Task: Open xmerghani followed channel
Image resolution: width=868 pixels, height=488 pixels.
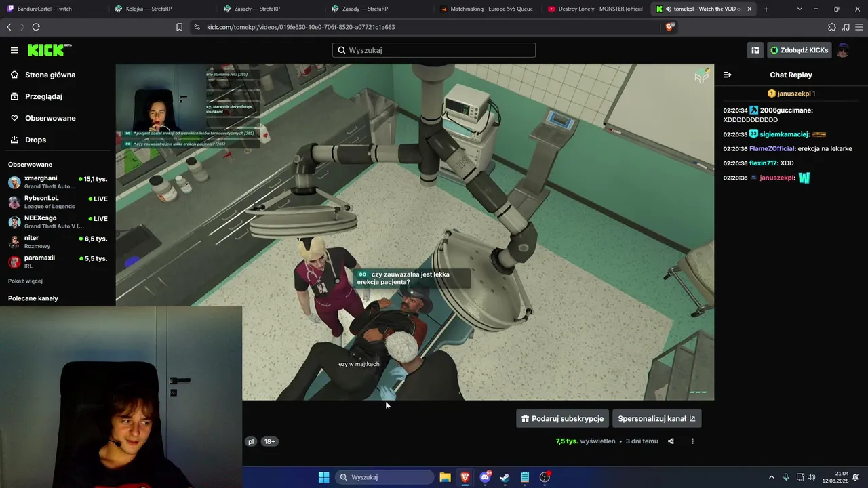Action: [x=58, y=182]
